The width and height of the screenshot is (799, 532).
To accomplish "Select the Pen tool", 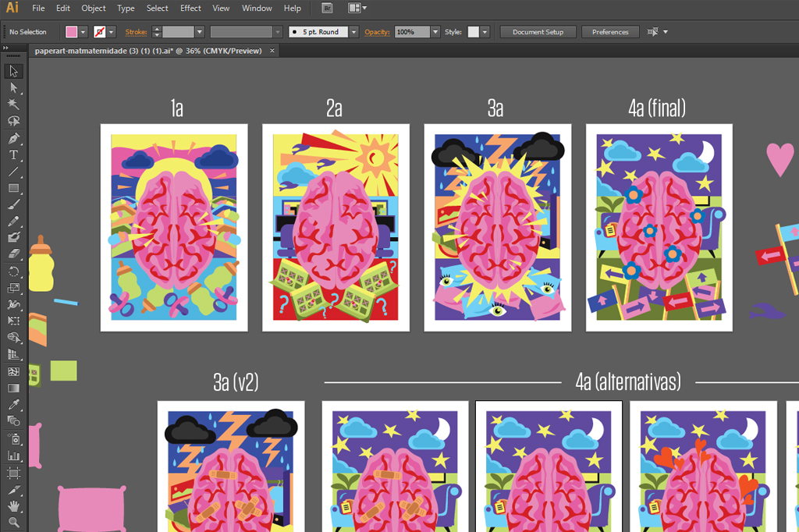I will pyautogui.click(x=14, y=138).
